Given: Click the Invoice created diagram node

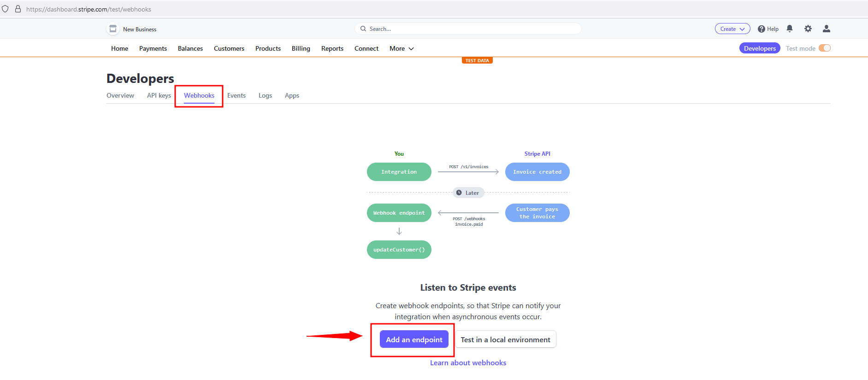Looking at the screenshot, I should click(537, 172).
